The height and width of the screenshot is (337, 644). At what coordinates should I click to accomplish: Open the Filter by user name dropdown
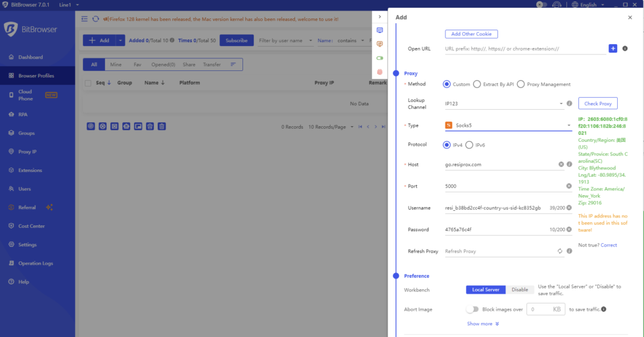click(285, 40)
